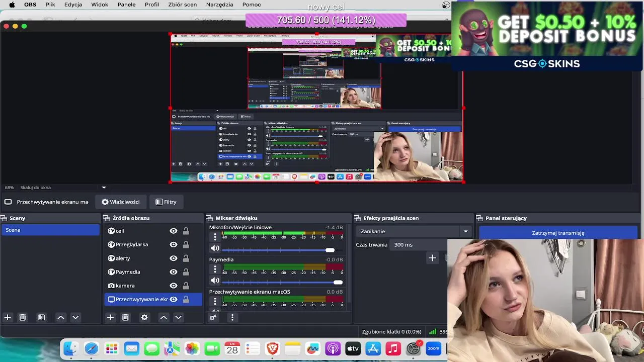Open the OBS application menu
The width and height of the screenshot is (644, 362).
point(30,5)
